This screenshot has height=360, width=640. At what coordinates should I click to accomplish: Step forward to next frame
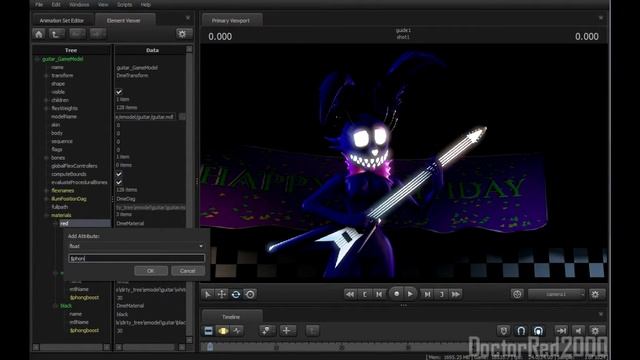point(427,294)
